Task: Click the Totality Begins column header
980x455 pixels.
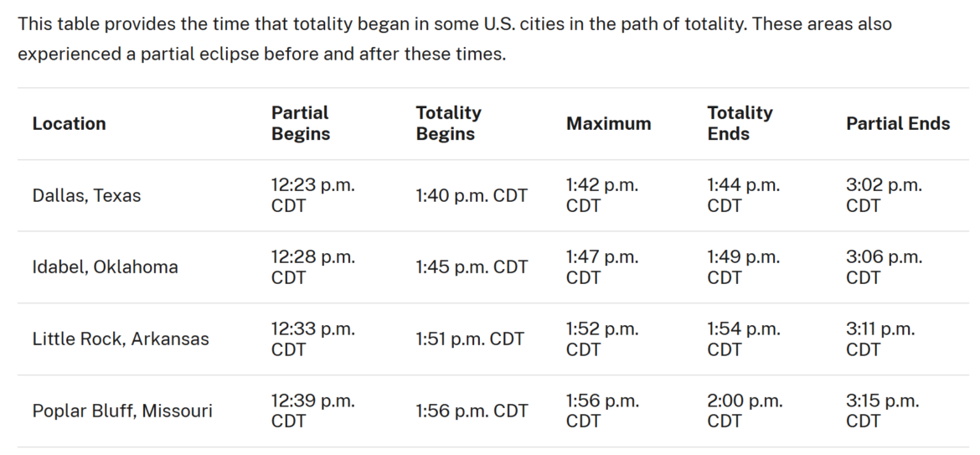Action: (x=449, y=123)
